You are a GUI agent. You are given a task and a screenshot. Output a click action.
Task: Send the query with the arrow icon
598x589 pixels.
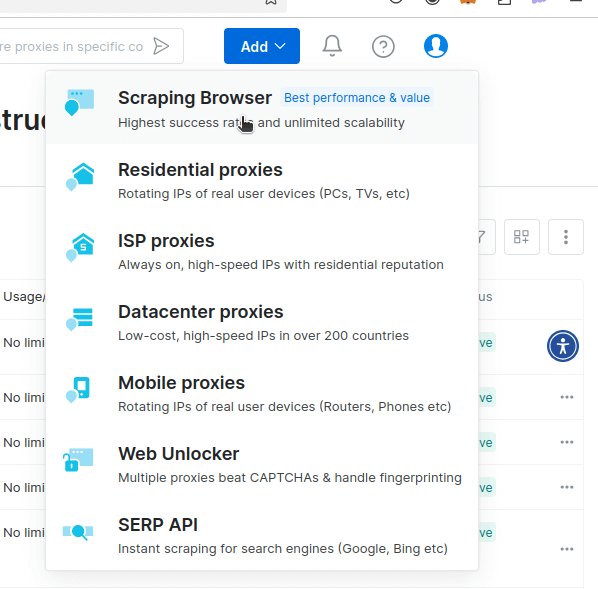click(161, 46)
